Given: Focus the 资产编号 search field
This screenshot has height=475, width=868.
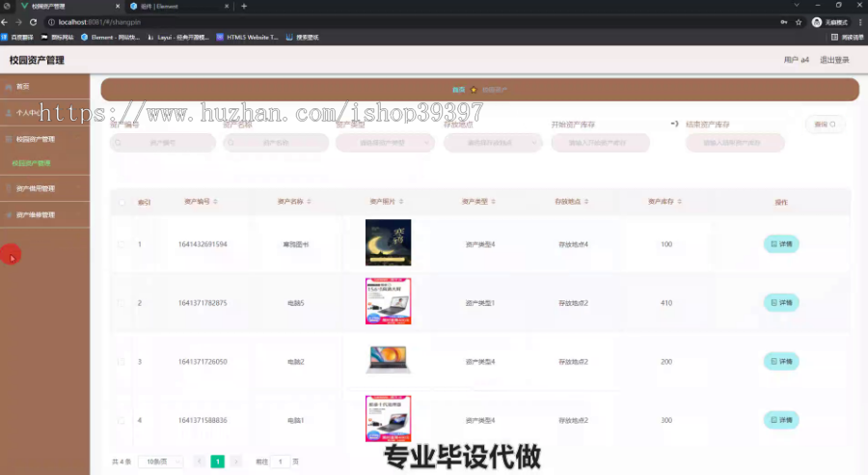Looking at the screenshot, I should tap(163, 143).
